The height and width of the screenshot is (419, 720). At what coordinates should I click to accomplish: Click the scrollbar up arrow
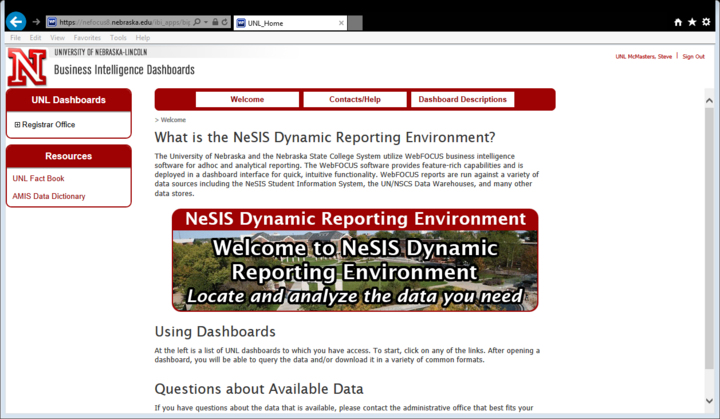click(709, 100)
